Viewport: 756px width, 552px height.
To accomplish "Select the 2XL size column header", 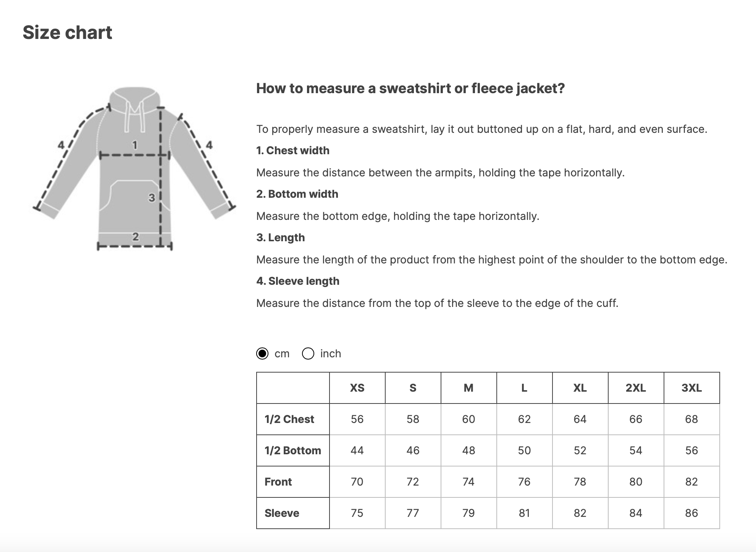I will [636, 388].
